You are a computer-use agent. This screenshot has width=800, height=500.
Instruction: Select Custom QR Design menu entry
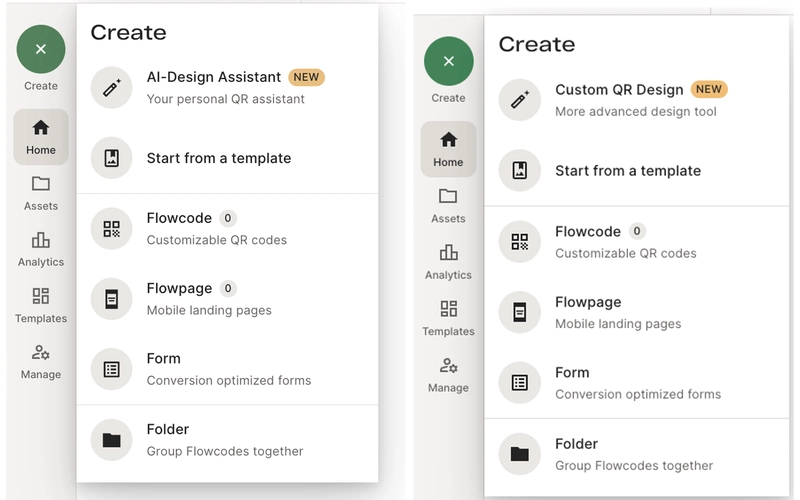pos(636,100)
